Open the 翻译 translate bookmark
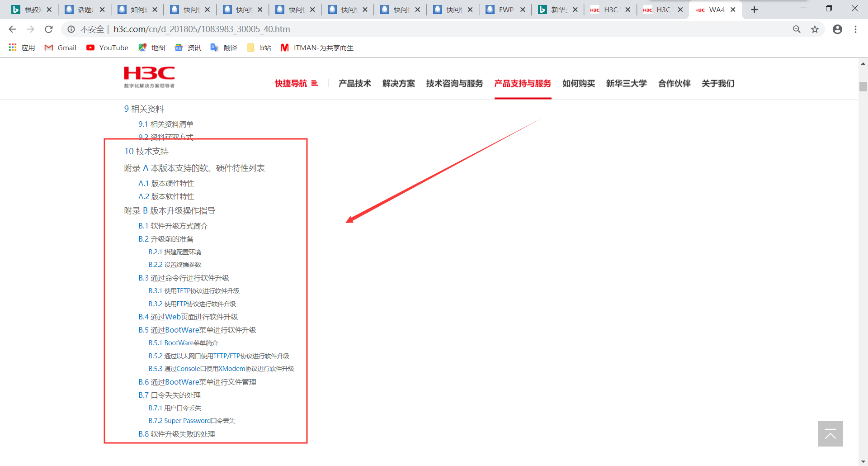 pyautogui.click(x=224, y=48)
